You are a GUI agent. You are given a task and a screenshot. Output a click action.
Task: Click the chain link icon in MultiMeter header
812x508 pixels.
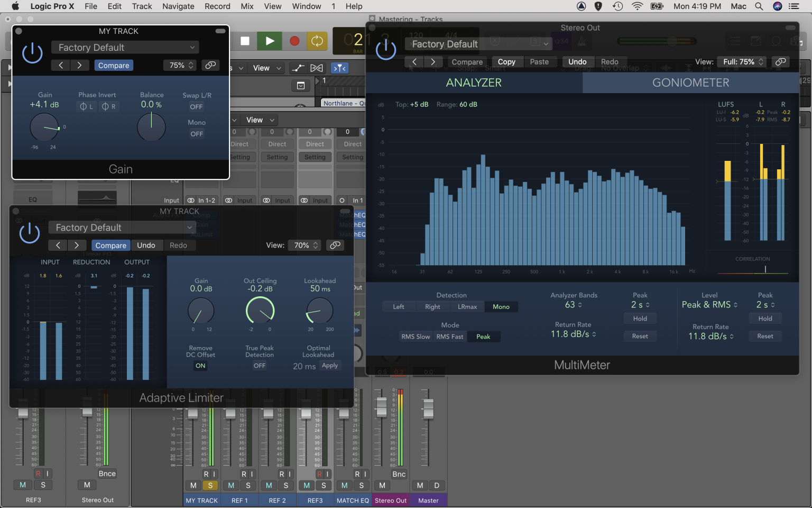coord(781,61)
